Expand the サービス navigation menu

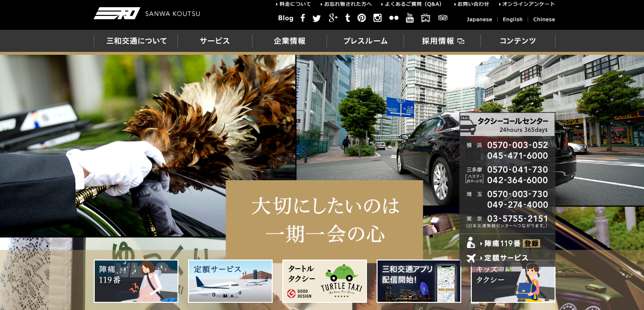tap(215, 41)
